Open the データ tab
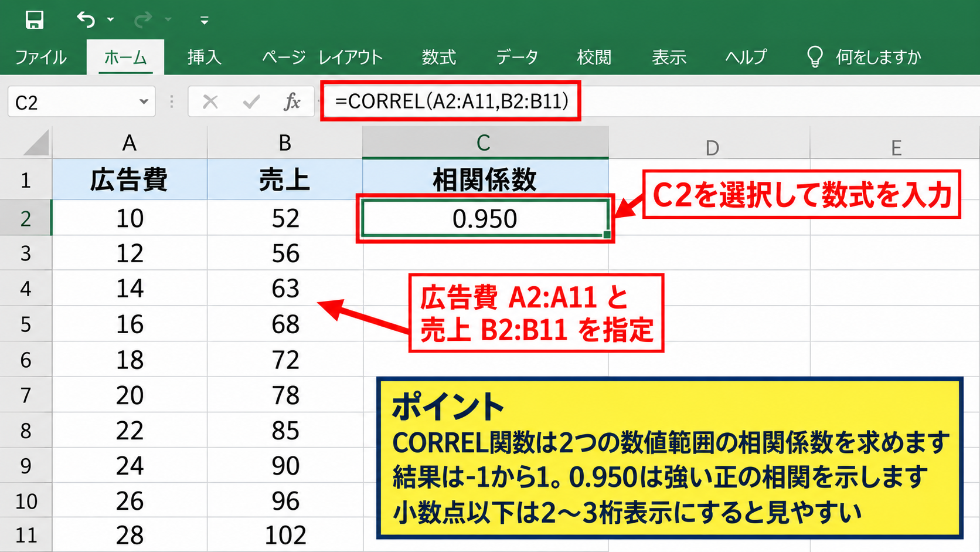Viewport: 980px width, 552px height. pyautogui.click(x=517, y=57)
